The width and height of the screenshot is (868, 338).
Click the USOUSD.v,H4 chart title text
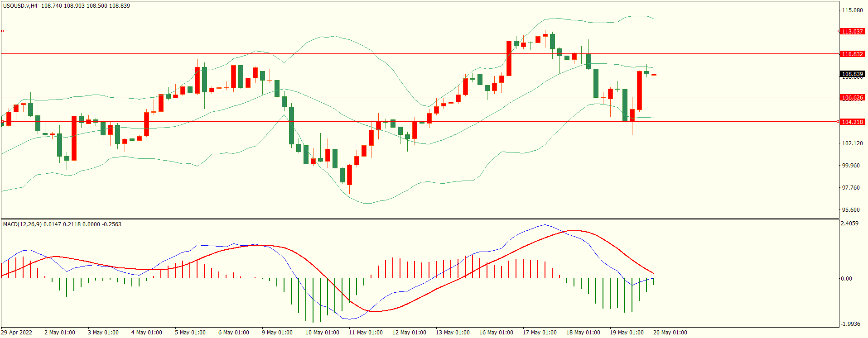pyautogui.click(x=20, y=6)
